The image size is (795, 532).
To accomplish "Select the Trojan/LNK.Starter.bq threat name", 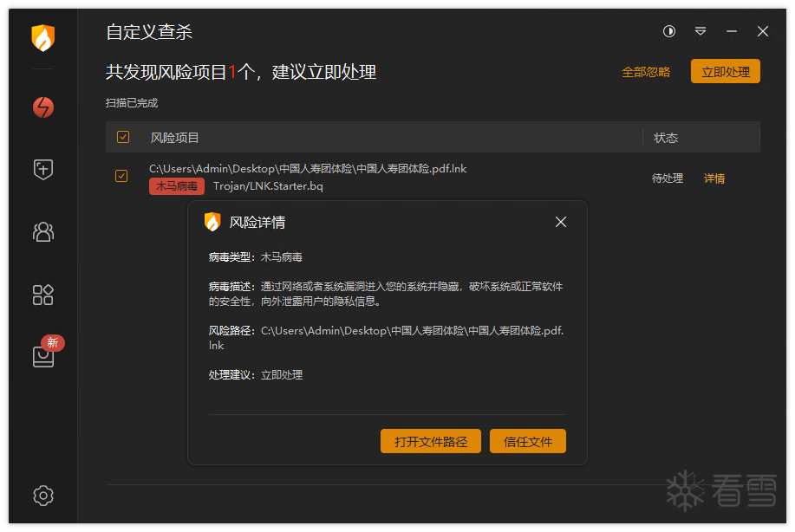I will pos(268,186).
